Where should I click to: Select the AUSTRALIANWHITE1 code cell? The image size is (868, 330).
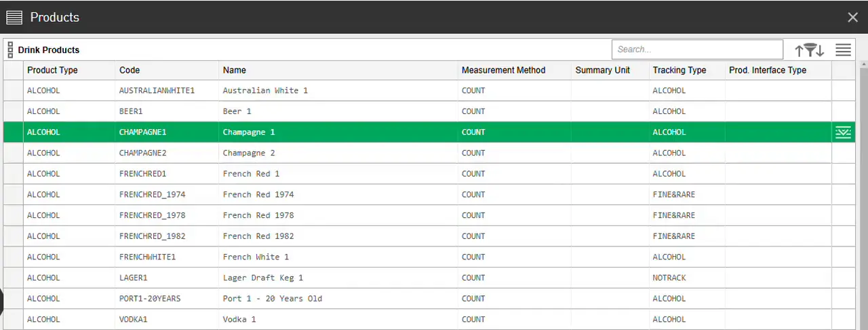167,90
